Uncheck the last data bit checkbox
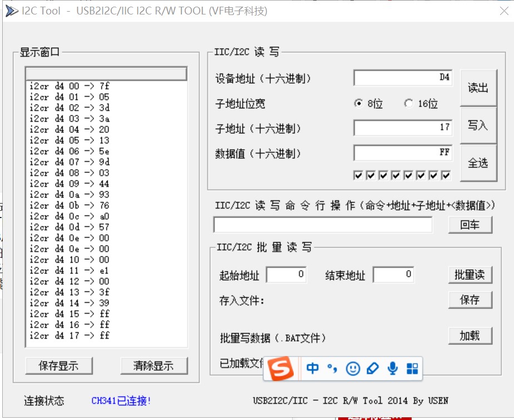Viewport: 514px width, 420px height. (446, 175)
